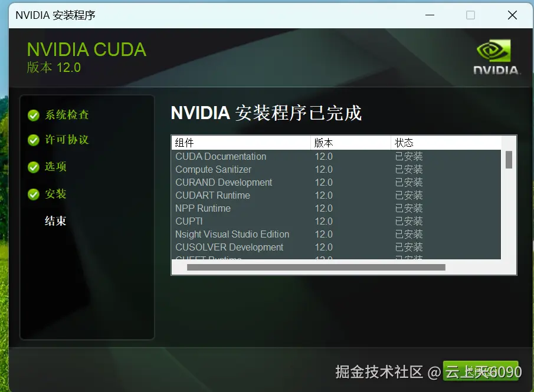Select the 系统检查 step
The image size is (534, 392).
coord(67,115)
